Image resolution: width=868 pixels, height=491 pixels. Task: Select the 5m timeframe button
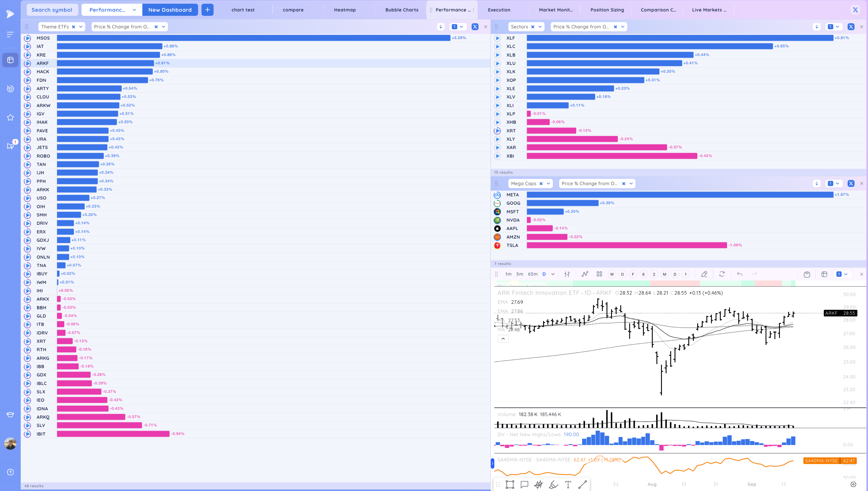click(x=520, y=274)
